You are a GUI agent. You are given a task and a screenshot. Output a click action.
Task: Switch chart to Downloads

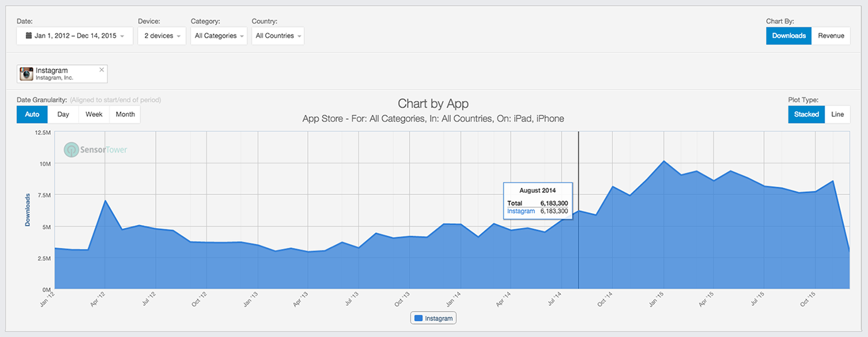[788, 36]
